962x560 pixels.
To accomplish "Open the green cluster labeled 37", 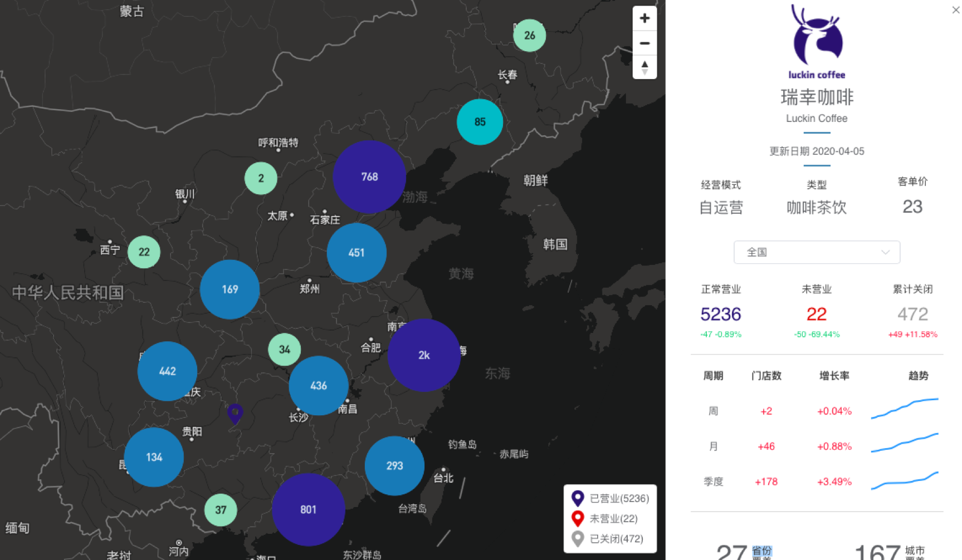I will pyautogui.click(x=221, y=510).
